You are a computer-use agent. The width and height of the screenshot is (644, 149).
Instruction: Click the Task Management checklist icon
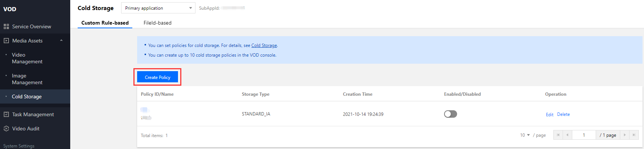6,114
